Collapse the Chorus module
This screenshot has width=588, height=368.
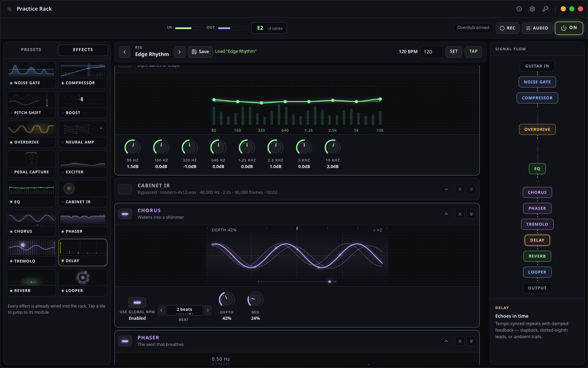click(446, 214)
